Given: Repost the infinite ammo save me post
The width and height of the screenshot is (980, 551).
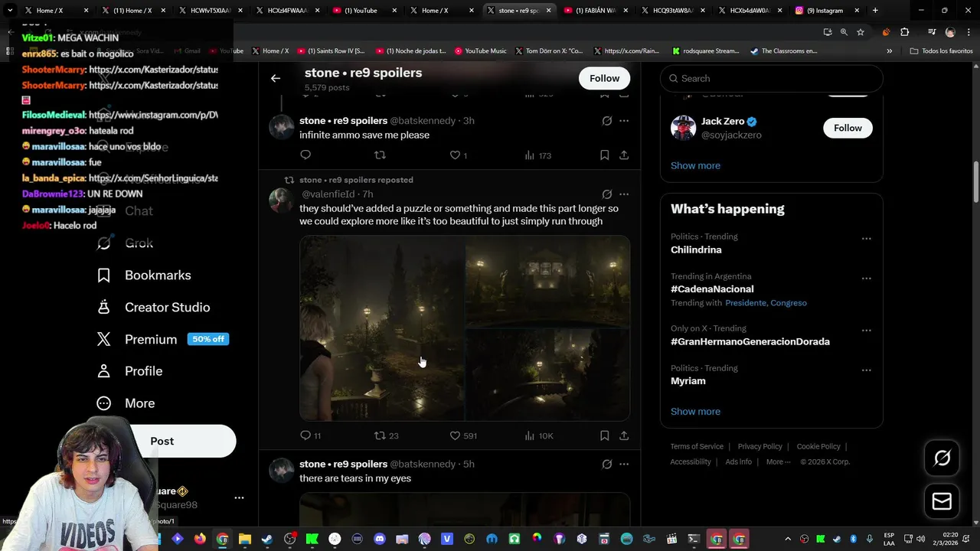Looking at the screenshot, I should 380,155.
